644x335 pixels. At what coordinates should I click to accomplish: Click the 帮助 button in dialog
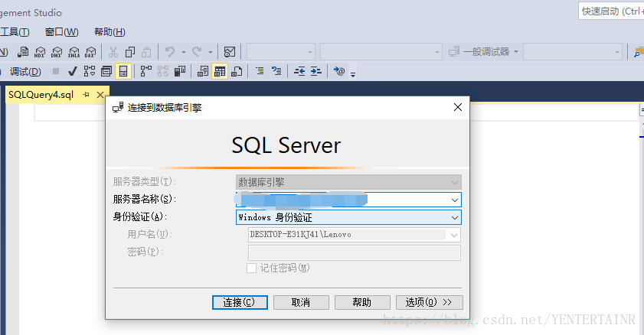click(x=362, y=303)
